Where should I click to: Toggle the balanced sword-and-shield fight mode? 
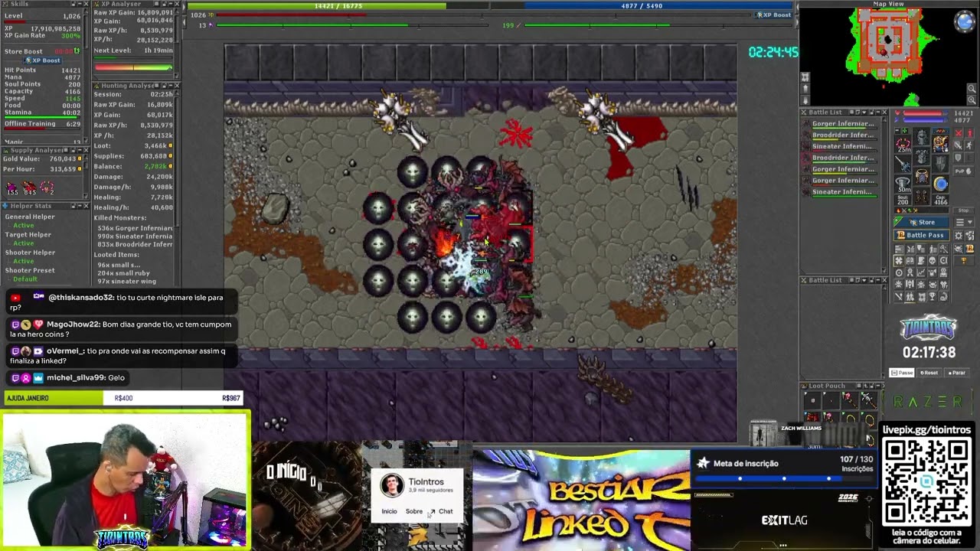[x=959, y=147]
